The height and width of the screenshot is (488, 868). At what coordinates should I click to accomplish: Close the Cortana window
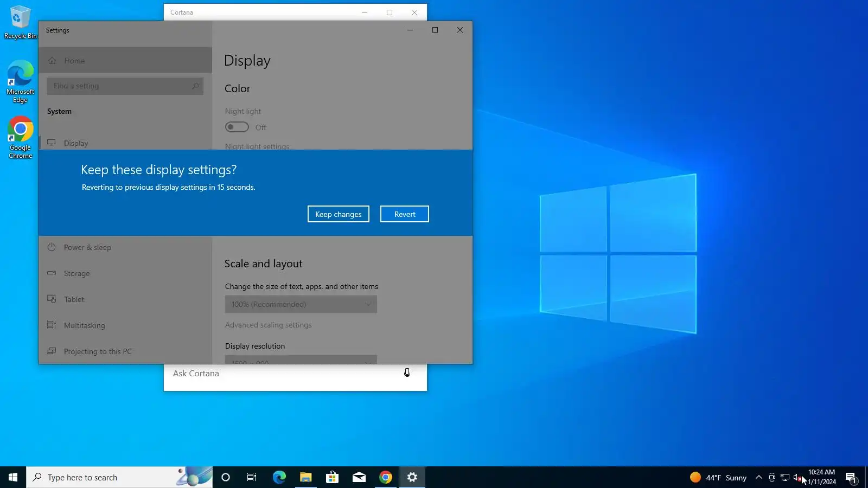[414, 12]
